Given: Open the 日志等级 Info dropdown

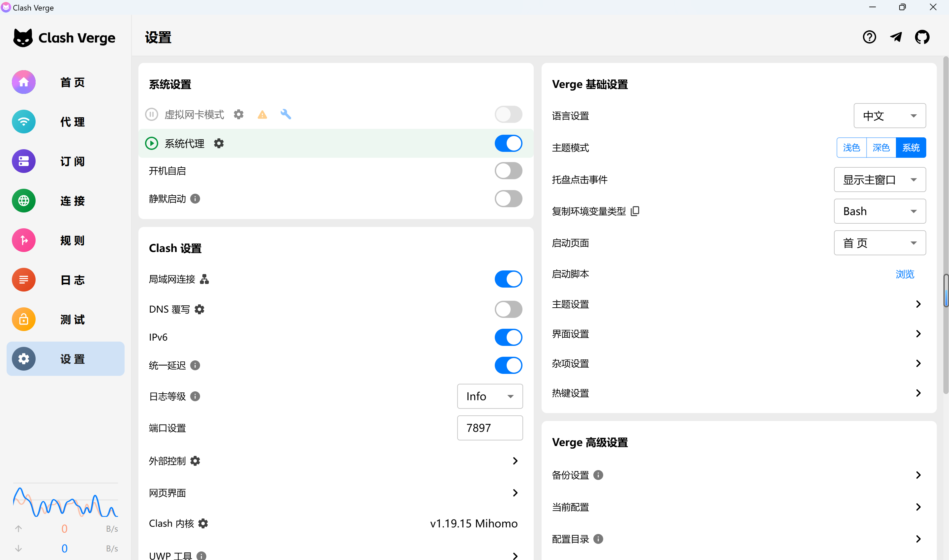Looking at the screenshot, I should (x=489, y=396).
